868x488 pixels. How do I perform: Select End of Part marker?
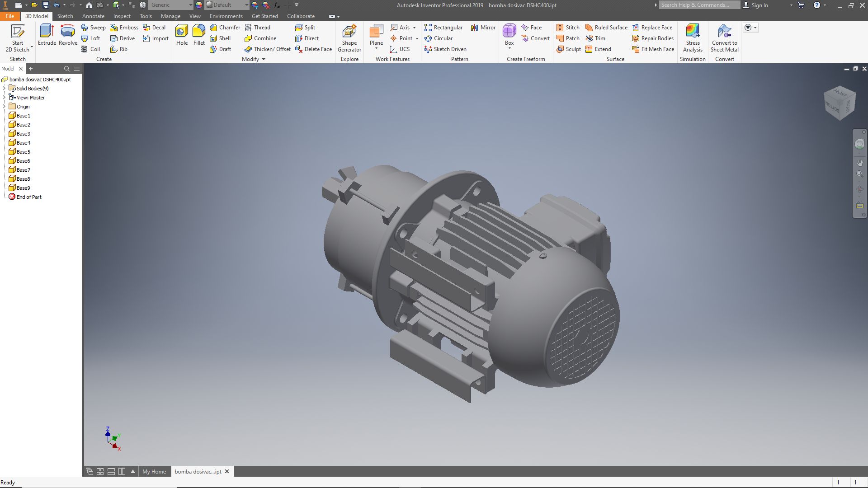click(x=25, y=197)
